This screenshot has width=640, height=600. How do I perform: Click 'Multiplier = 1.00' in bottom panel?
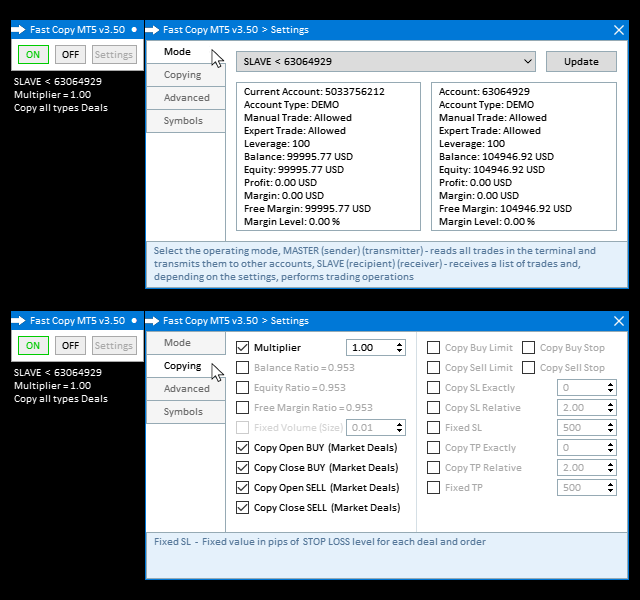click(x=52, y=386)
